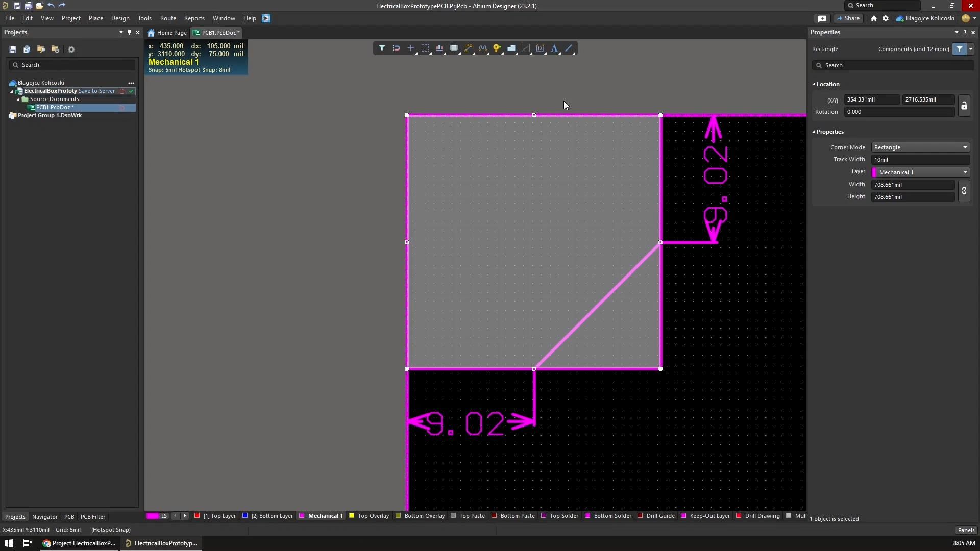Select the place line tool
The image size is (980, 551).
tap(569, 48)
